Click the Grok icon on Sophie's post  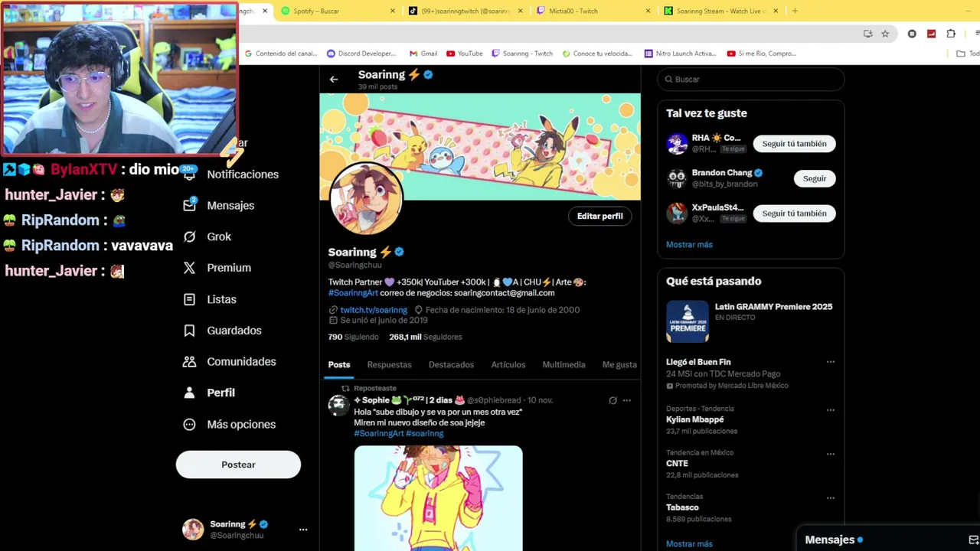tap(612, 400)
